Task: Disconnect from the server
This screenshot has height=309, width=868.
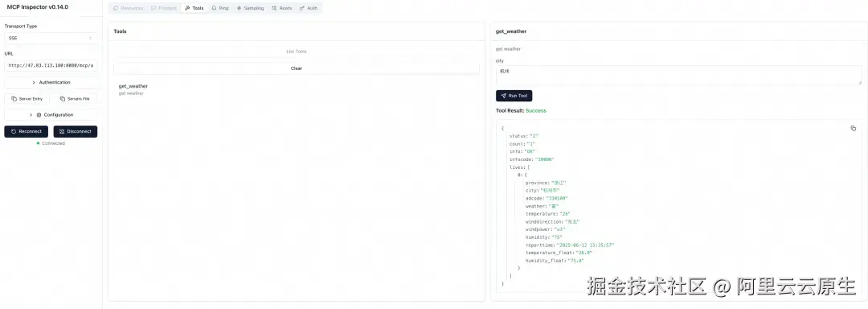Action: coord(76,131)
